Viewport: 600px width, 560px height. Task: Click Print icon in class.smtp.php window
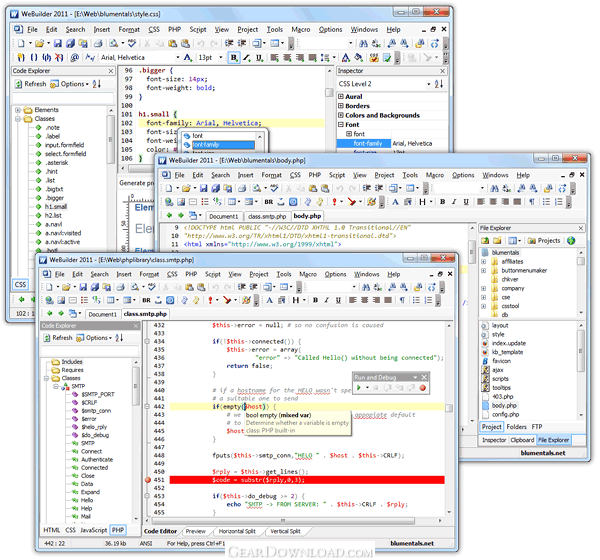tap(120, 287)
